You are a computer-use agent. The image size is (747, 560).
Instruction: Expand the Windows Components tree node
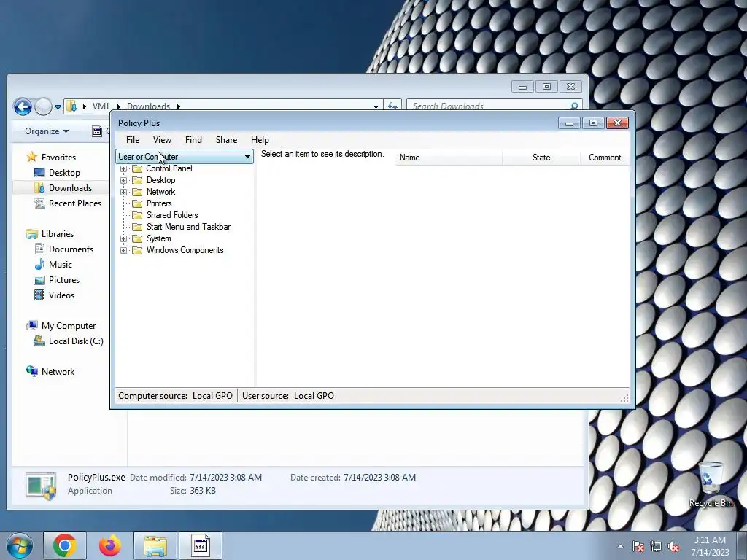(124, 251)
